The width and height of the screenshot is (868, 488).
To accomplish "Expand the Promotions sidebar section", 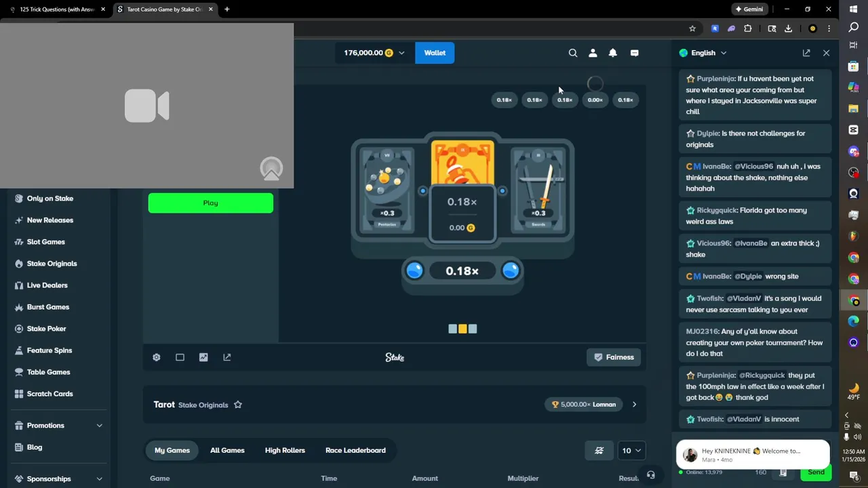I will (x=99, y=426).
